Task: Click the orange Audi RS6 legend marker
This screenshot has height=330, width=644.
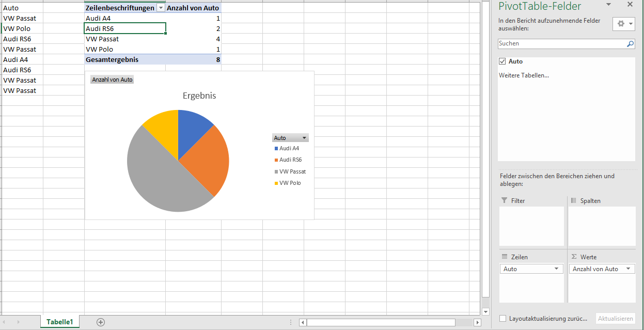Action: 276,160
